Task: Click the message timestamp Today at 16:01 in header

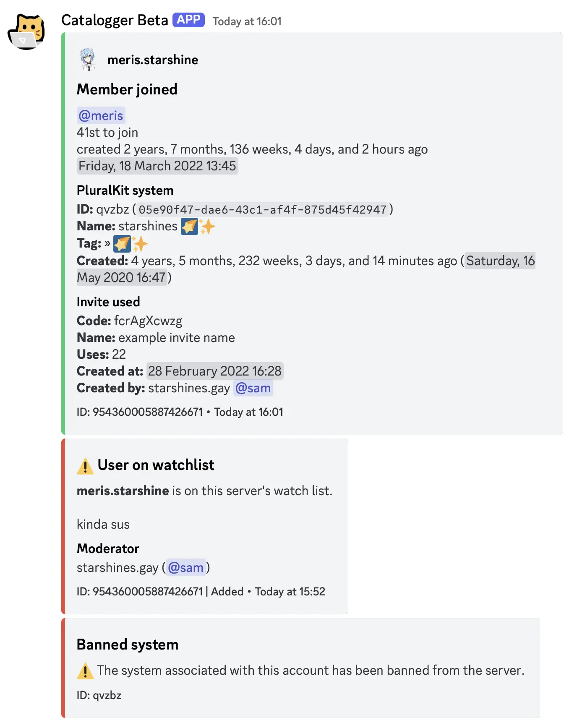Action: point(247,21)
